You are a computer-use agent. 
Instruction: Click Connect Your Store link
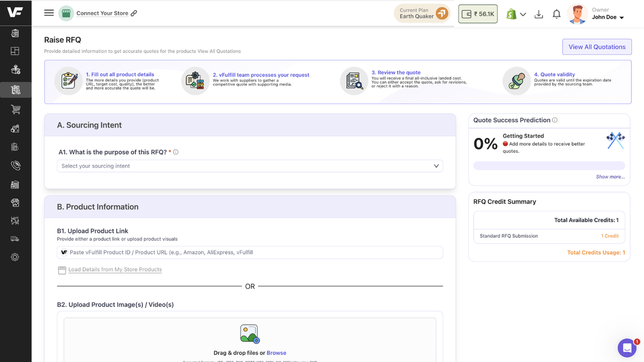[x=102, y=13]
